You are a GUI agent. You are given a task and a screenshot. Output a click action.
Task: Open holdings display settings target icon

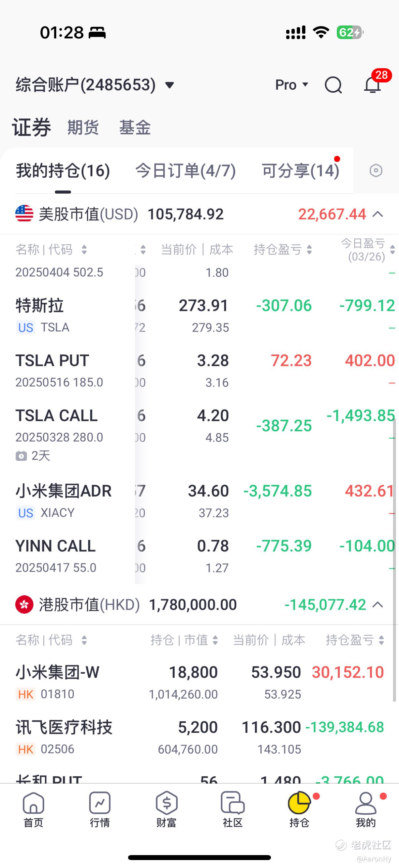pyautogui.click(x=376, y=170)
